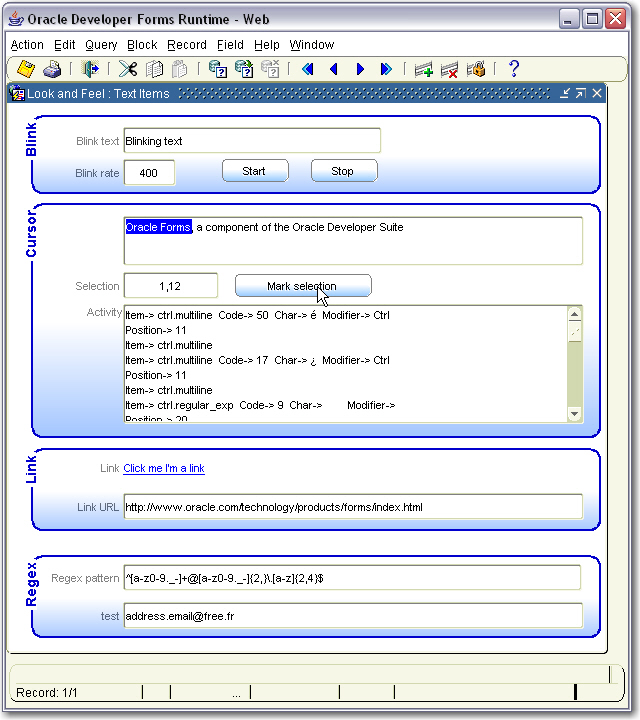Click the Cancel Query icon
Screen dimensions: 640x720
tap(270, 69)
